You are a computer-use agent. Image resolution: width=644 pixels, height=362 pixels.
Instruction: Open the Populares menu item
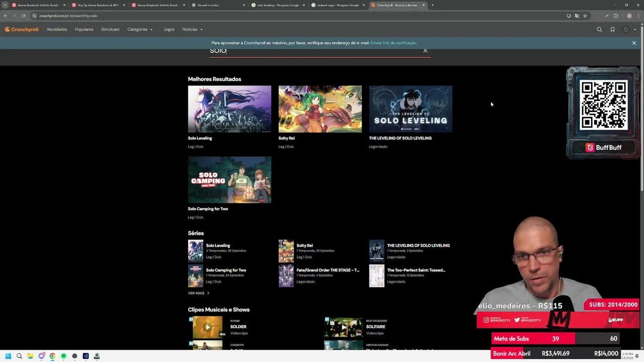coord(84,30)
